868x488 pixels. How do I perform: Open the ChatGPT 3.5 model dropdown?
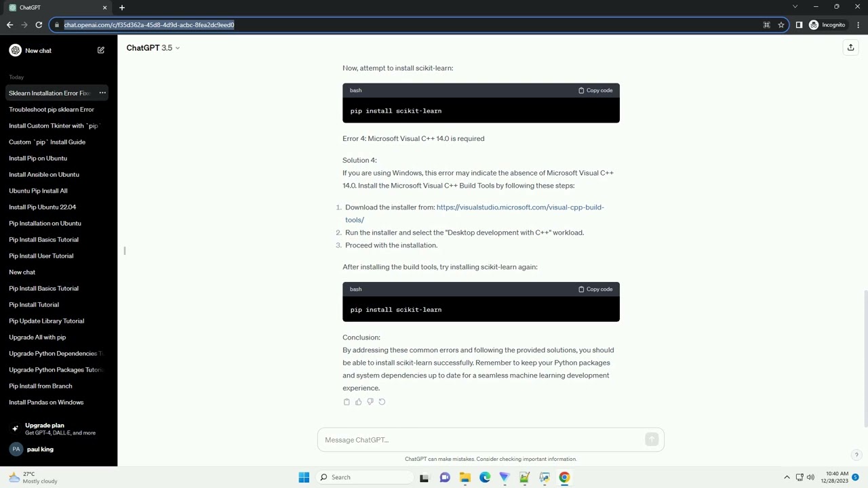point(153,48)
